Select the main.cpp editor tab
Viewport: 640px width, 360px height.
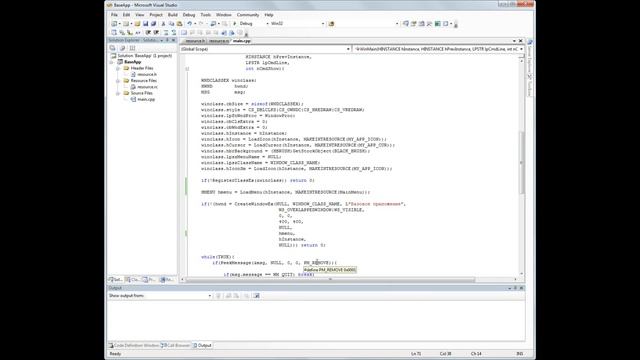point(242,41)
